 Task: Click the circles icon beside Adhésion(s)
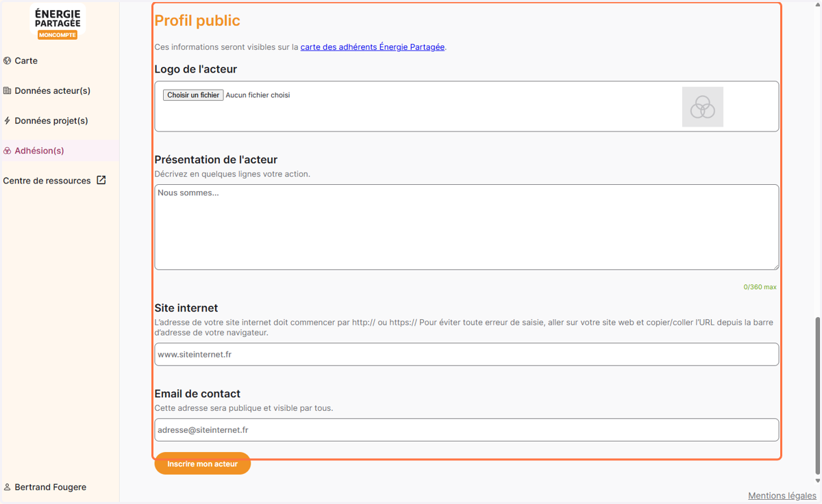[x=8, y=151]
